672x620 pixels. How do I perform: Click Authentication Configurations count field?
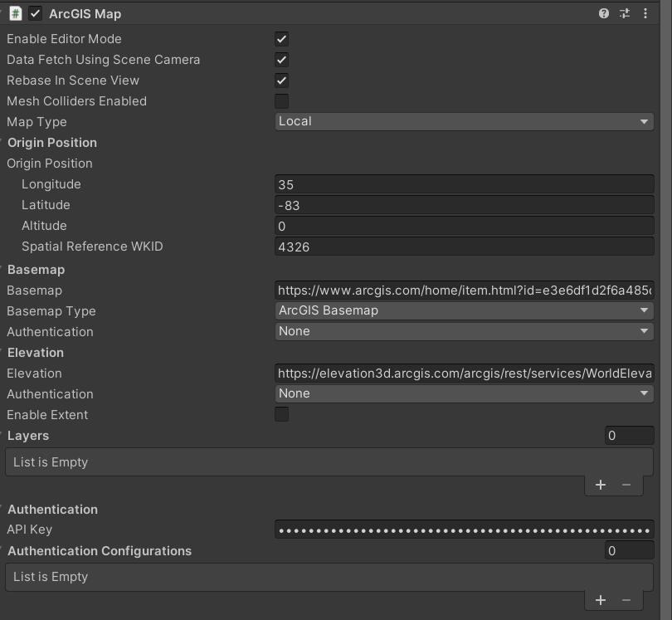pyautogui.click(x=629, y=551)
